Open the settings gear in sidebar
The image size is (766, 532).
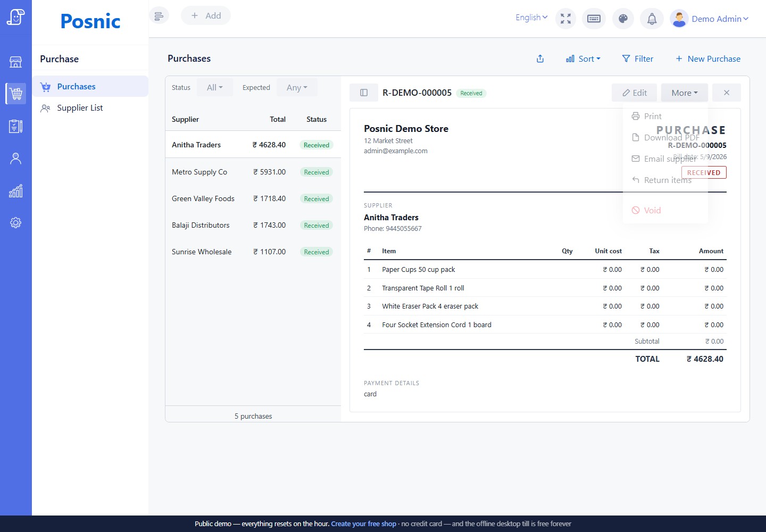(16, 222)
